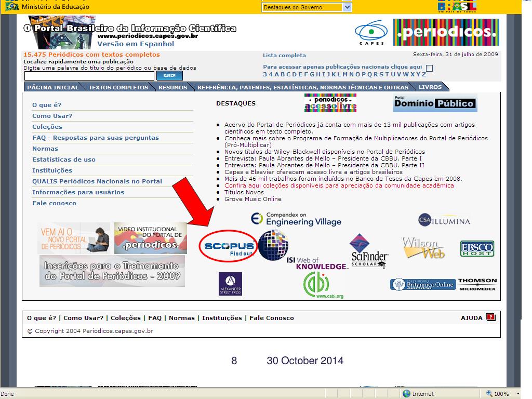Open the Lista completa link
Screen dimensions: 532x399
(284, 55)
